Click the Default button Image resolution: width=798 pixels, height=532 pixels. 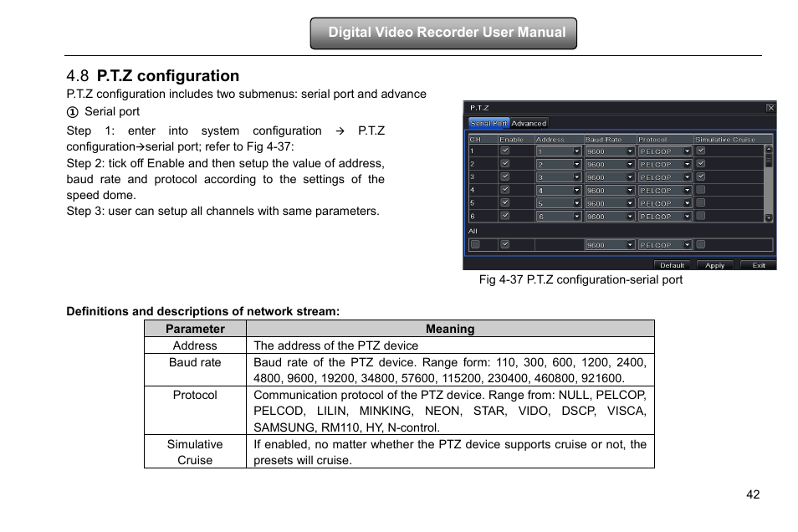672,265
